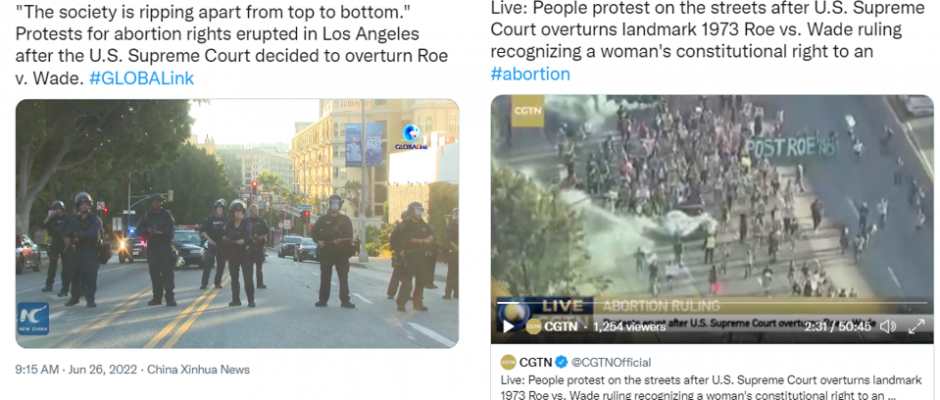Click the CGTN avatar inside the video bar
The width and height of the screenshot is (940, 400).
[534, 327]
